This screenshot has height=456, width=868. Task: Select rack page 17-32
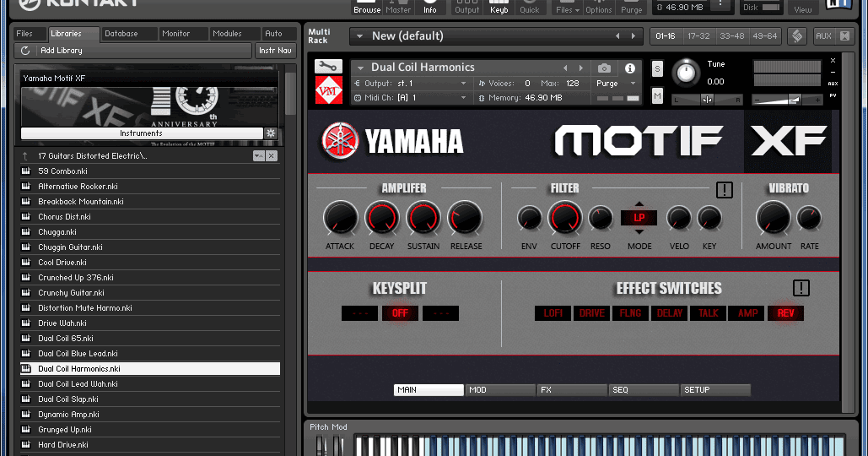click(698, 36)
